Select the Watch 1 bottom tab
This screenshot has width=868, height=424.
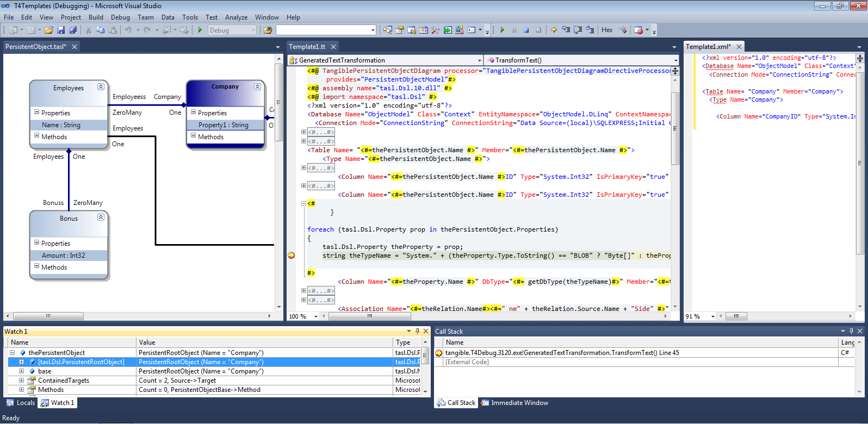click(58, 403)
